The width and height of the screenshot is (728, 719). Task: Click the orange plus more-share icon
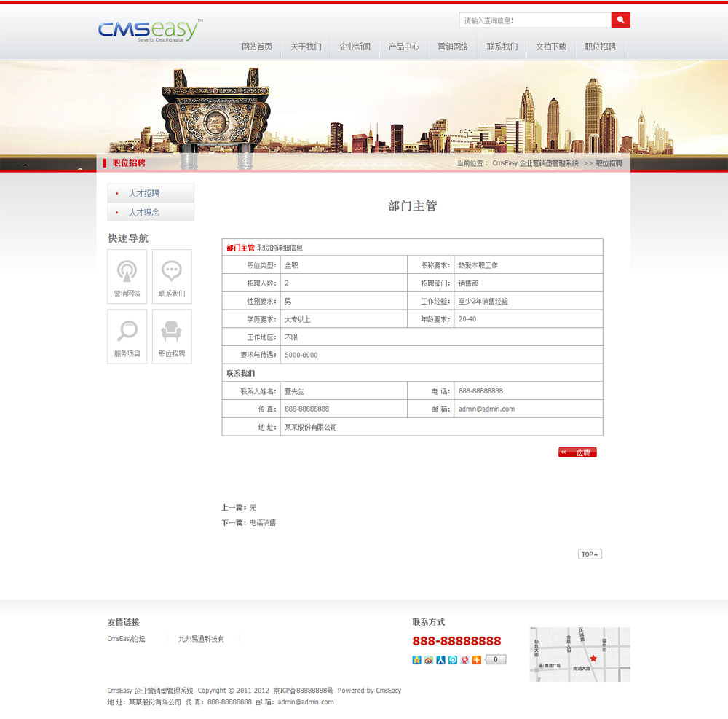coord(477,660)
